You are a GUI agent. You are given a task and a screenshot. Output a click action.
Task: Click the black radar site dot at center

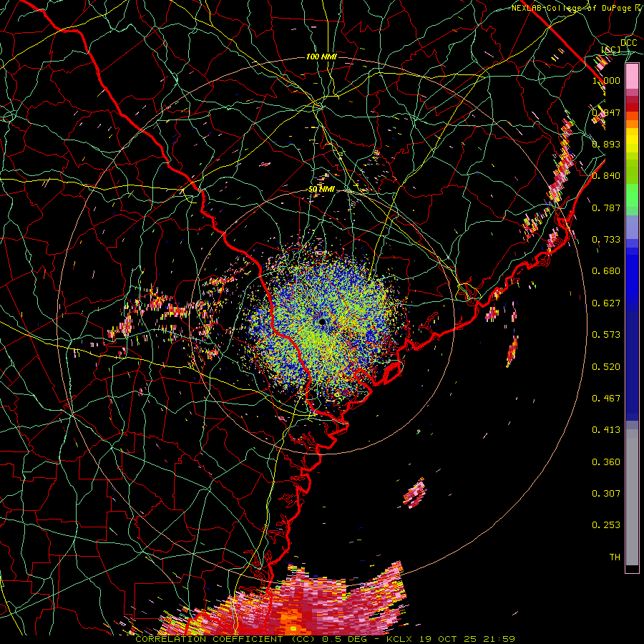pos(323,322)
